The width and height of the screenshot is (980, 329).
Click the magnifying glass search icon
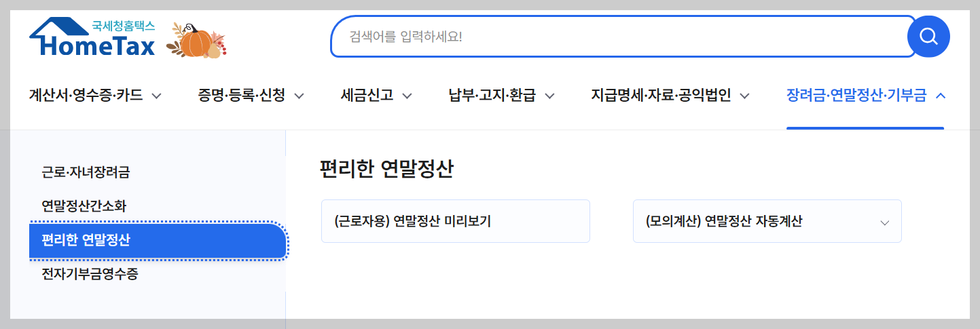coord(928,36)
